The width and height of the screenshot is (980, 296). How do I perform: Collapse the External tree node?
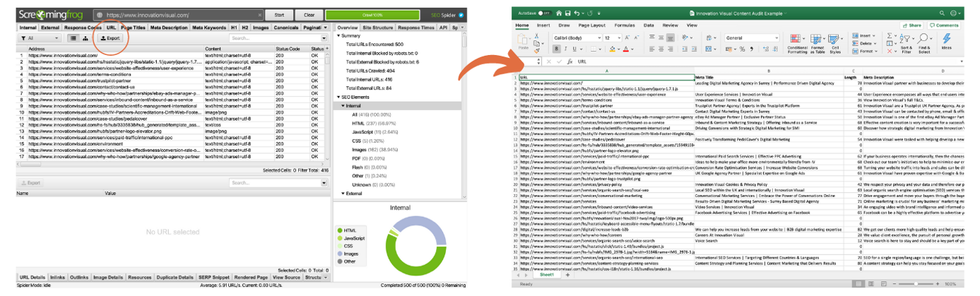(x=343, y=193)
